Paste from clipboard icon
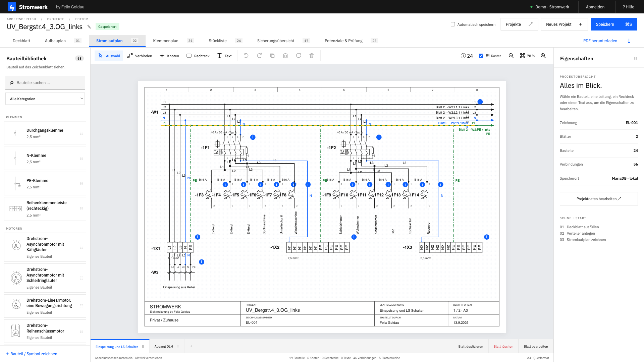 285,56
